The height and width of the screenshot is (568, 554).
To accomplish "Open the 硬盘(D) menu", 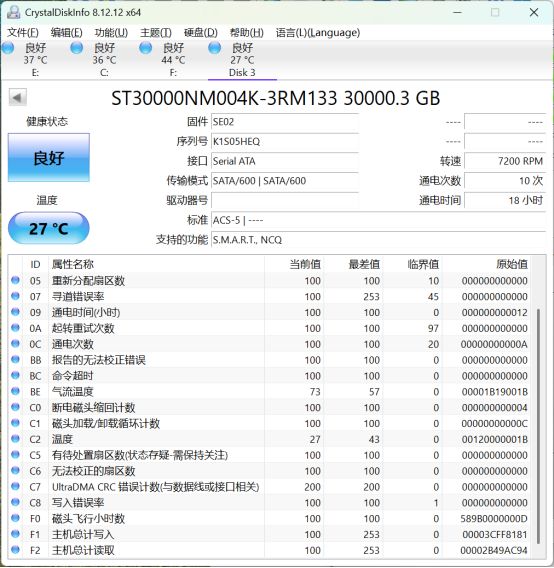I will pos(201,33).
